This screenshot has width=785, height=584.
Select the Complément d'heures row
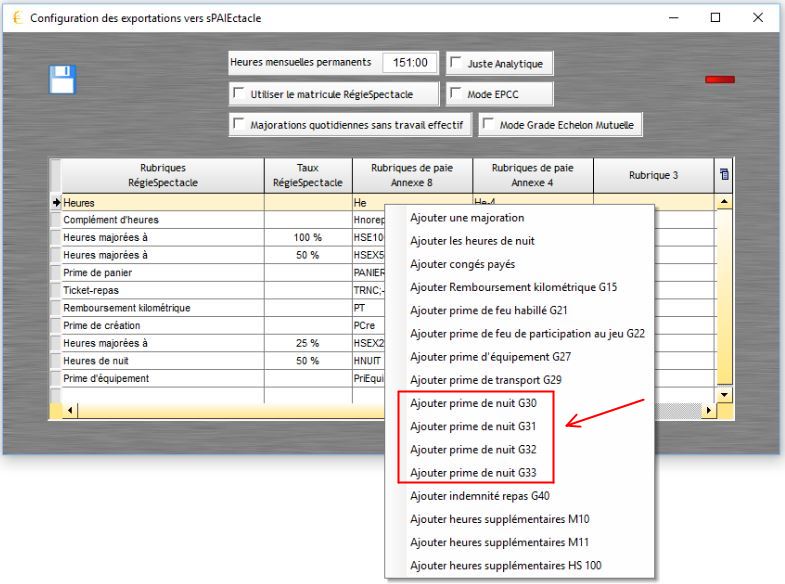163,220
